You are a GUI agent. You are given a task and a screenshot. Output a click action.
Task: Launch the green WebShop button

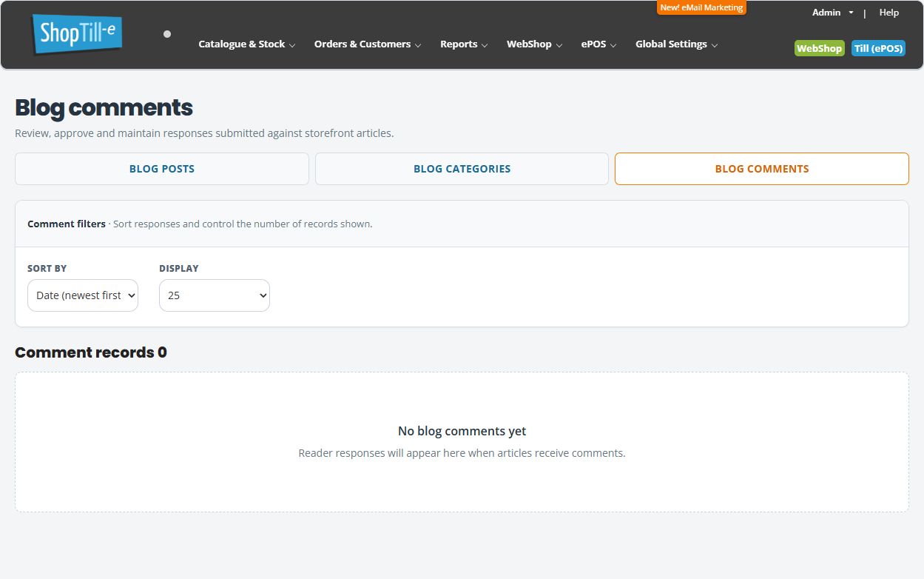[x=819, y=48]
